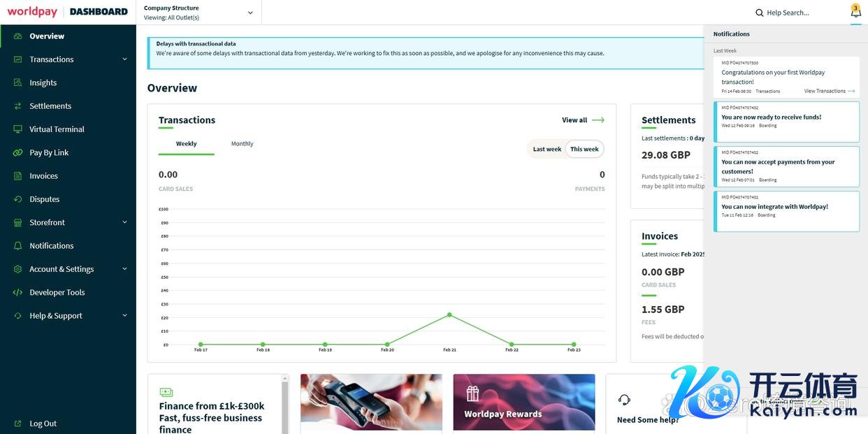Click the Insights icon in sidebar

click(x=17, y=82)
